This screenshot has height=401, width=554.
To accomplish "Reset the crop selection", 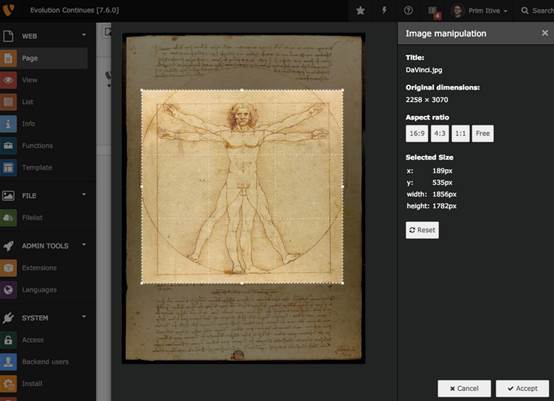I will pyautogui.click(x=422, y=230).
